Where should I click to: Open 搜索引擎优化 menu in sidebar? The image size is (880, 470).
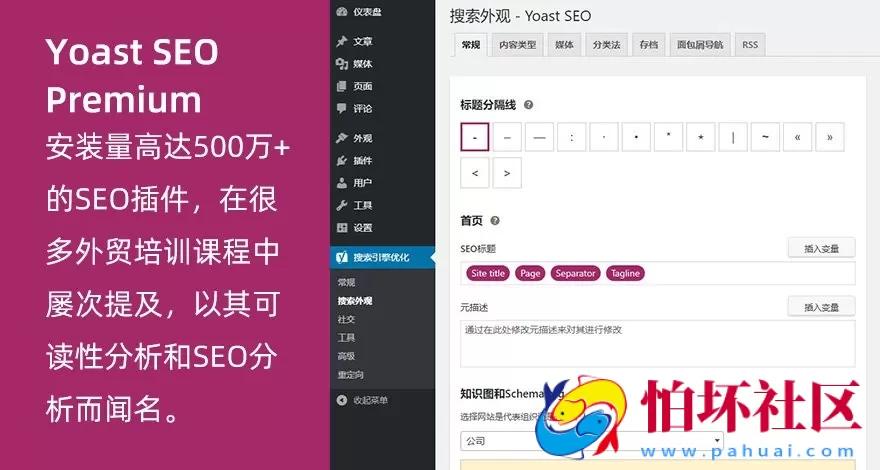pyautogui.click(x=382, y=257)
